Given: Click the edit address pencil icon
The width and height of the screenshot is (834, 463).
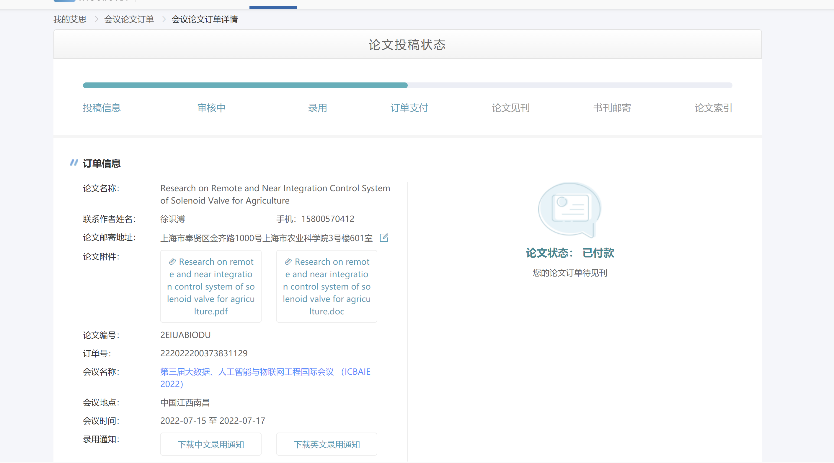Looking at the screenshot, I should (384, 238).
